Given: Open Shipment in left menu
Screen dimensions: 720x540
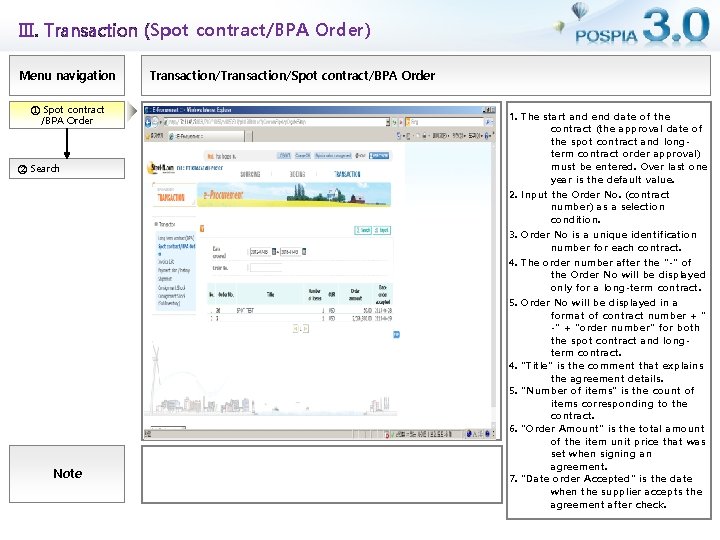Looking at the screenshot, I should [164, 279].
